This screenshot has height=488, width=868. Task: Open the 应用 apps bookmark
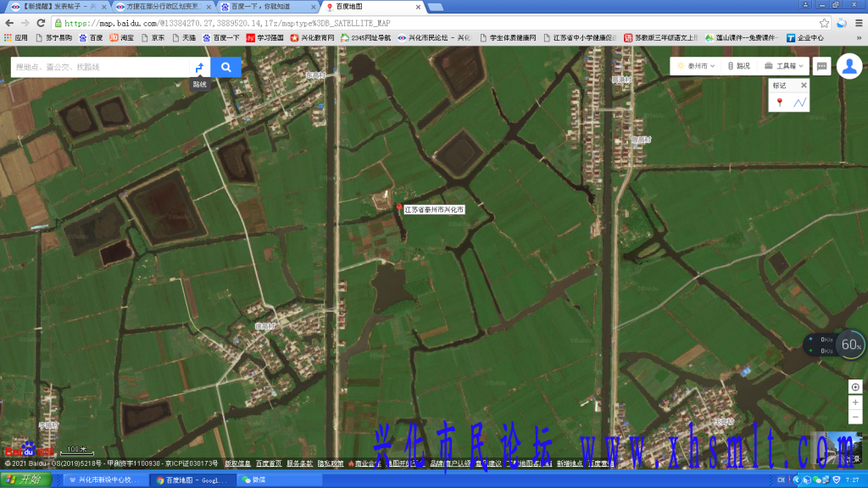tap(16, 37)
